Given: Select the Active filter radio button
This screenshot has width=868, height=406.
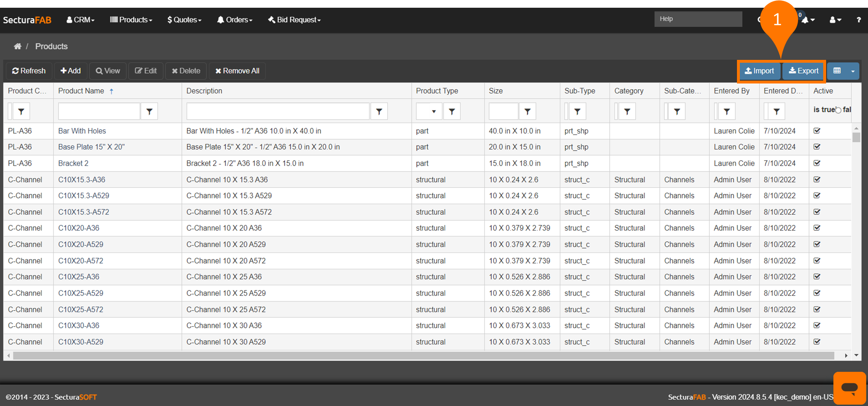Looking at the screenshot, I should click(838, 110).
